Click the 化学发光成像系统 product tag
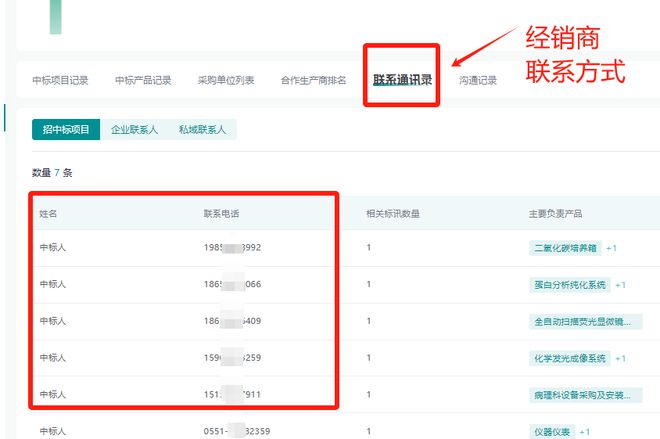The image size is (660, 439). point(570,358)
